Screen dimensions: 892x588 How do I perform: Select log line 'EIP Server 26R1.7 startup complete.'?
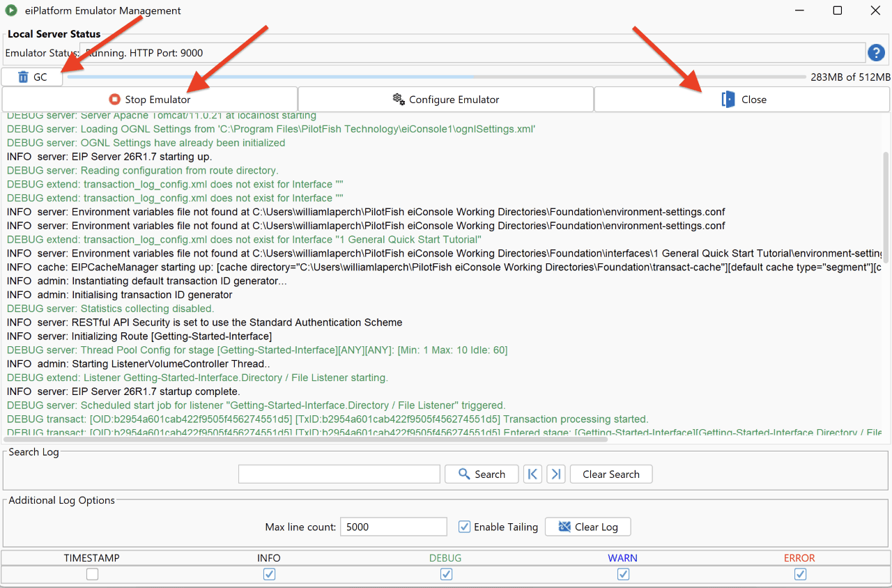pos(123,392)
